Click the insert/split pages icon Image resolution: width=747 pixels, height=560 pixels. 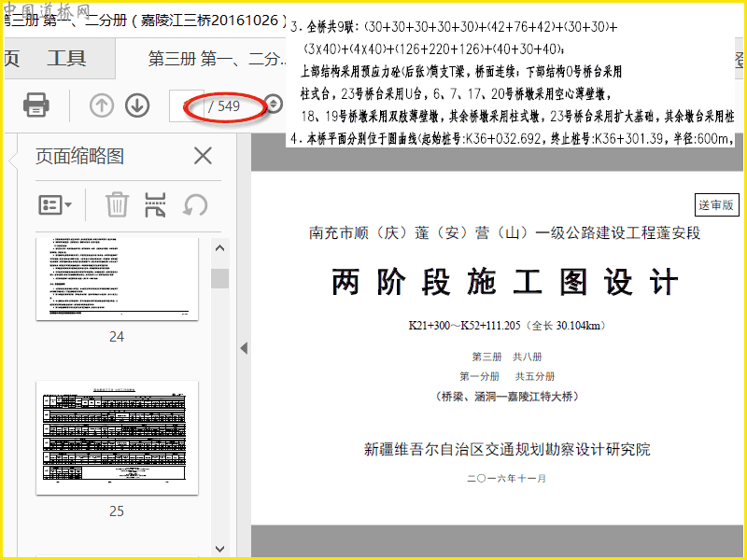tap(155, 204)
